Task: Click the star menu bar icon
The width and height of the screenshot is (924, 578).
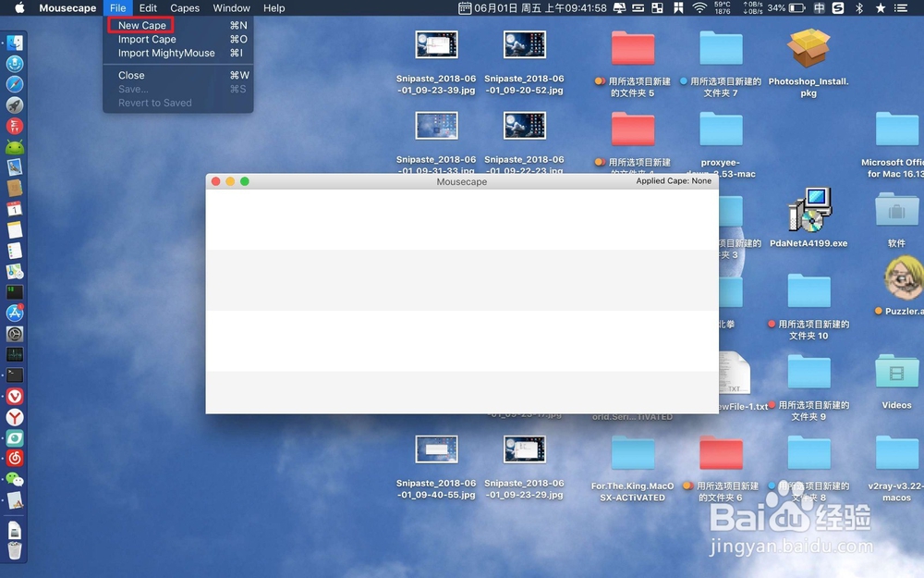Action: pos(880,7)
